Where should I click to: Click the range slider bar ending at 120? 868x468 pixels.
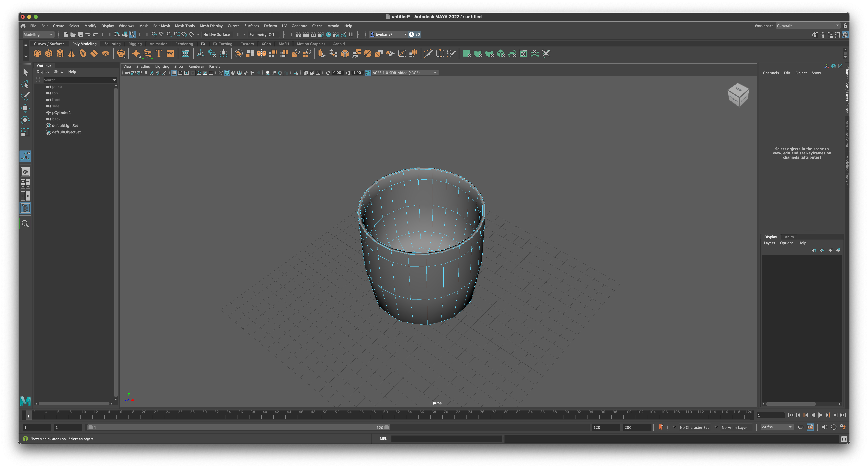pos(239,427)
